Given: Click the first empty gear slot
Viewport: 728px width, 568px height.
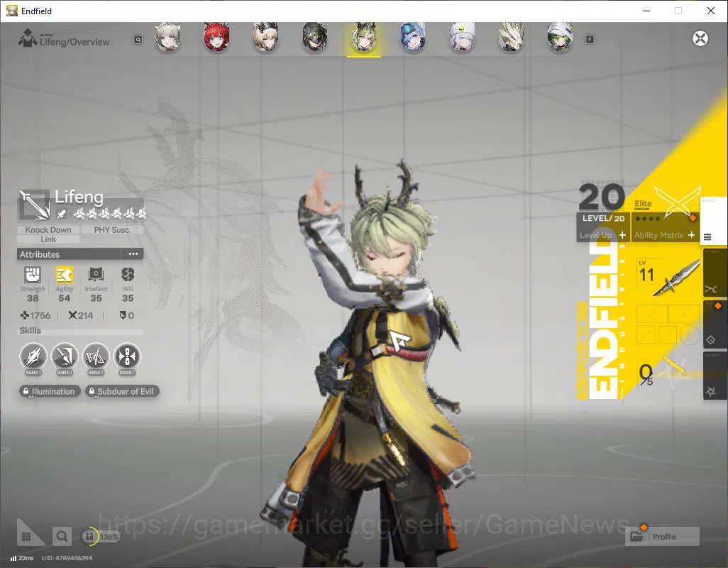Looking at the screenshot, I should pos(651,314).
